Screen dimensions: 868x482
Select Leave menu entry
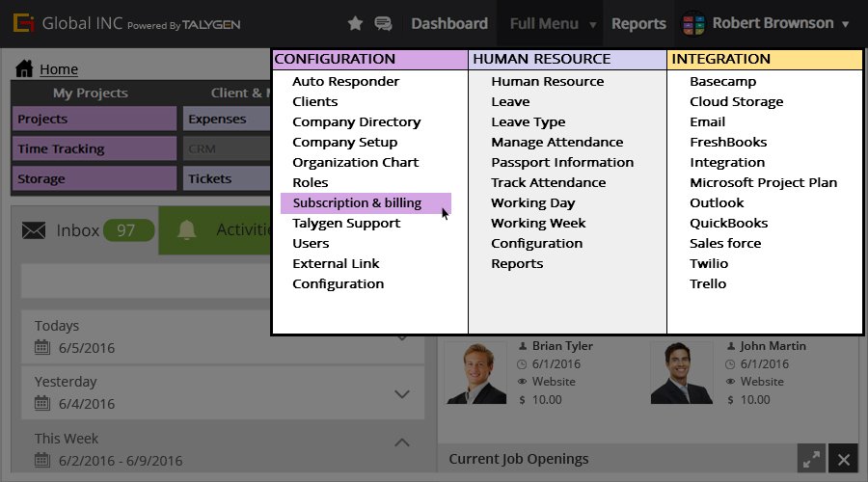[510, 102]
